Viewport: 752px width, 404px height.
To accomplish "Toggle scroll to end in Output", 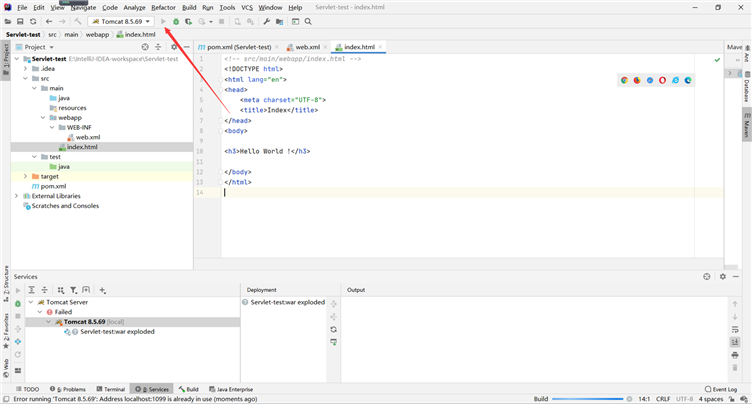I will [x=735, y=342].
